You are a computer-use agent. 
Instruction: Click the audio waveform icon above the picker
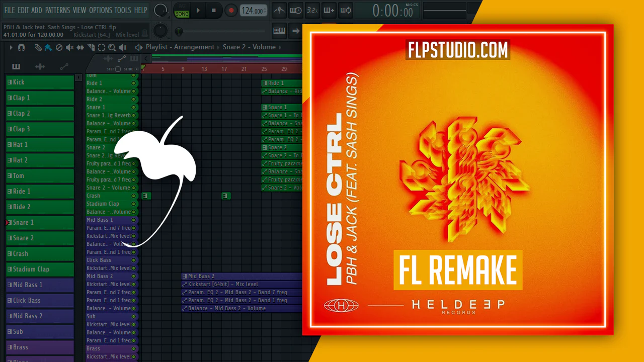pos(40,66)
